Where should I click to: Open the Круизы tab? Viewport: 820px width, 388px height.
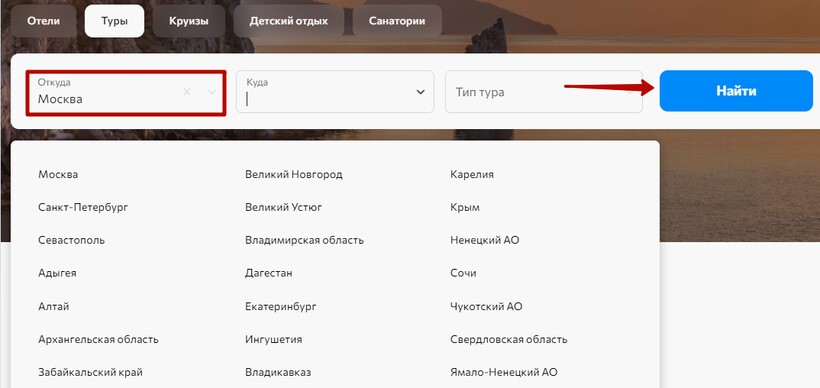coord(189,21)
